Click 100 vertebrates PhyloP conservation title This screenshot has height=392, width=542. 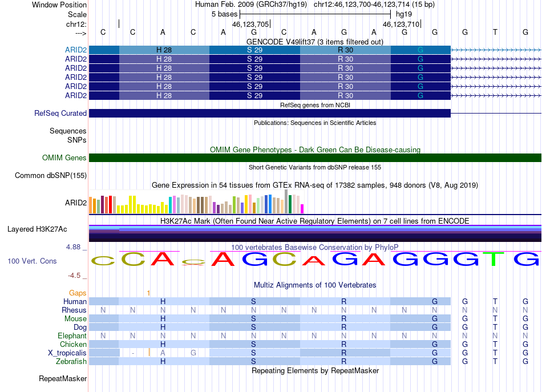(314, 247)
